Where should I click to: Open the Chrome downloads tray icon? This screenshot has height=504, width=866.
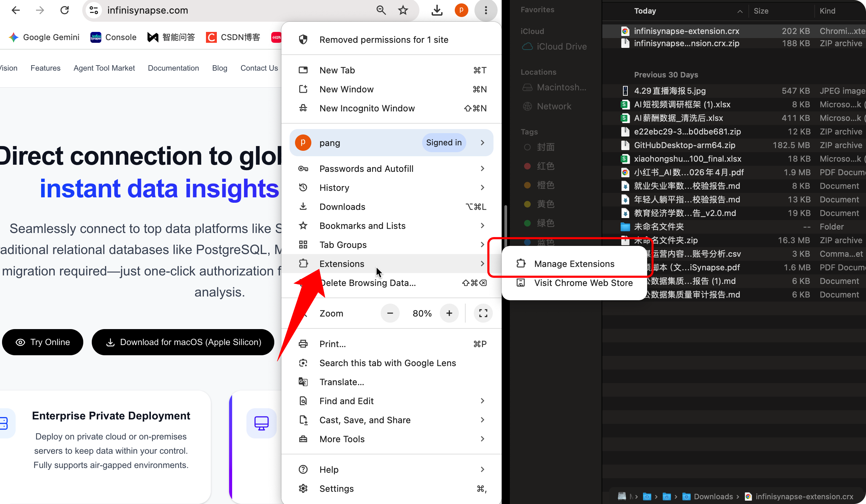tap(437, 10)
